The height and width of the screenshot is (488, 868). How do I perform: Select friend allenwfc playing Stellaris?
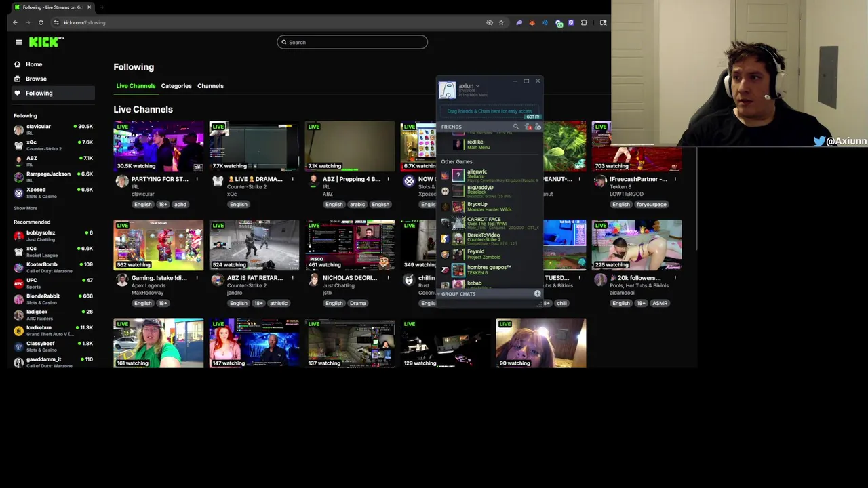pos(490,176)
